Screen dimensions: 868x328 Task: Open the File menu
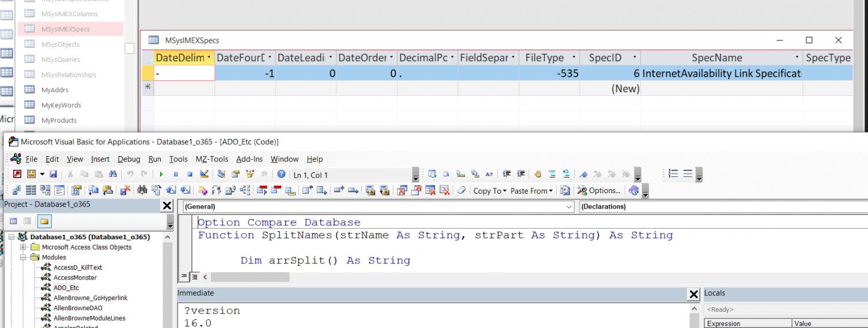click(x=32, y=159)
